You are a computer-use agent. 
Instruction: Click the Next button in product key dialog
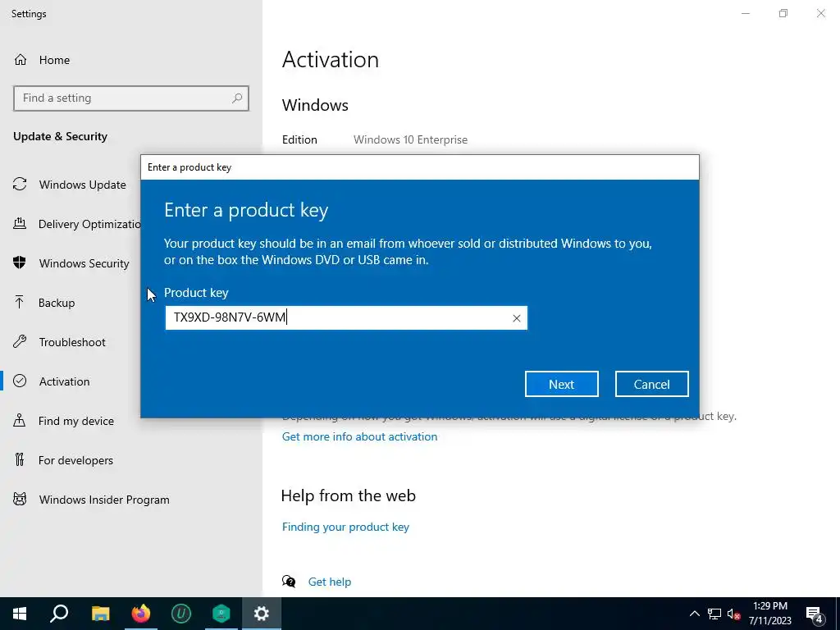(561, 384)
